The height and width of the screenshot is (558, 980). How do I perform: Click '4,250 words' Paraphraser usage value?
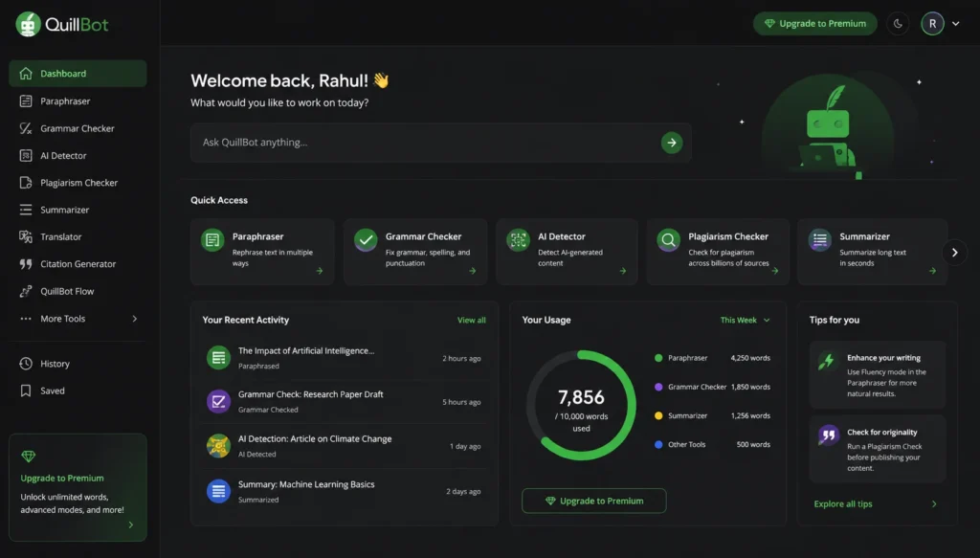750,358
